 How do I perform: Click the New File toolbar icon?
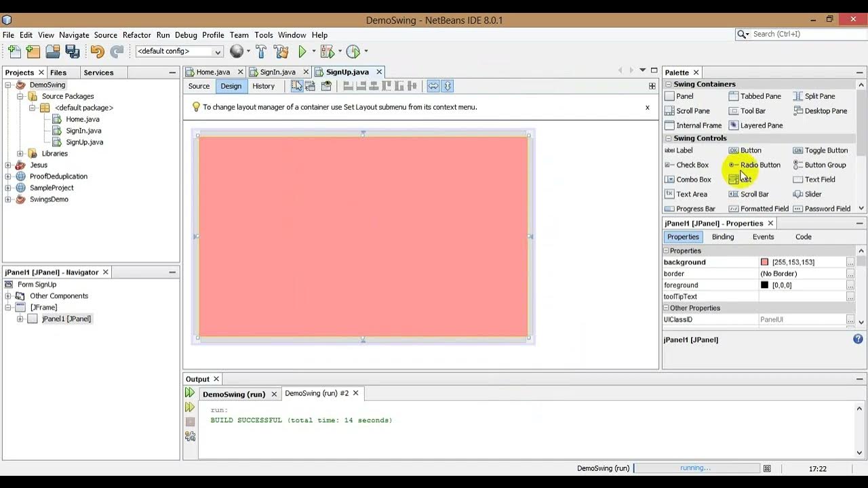pos(14,52)
